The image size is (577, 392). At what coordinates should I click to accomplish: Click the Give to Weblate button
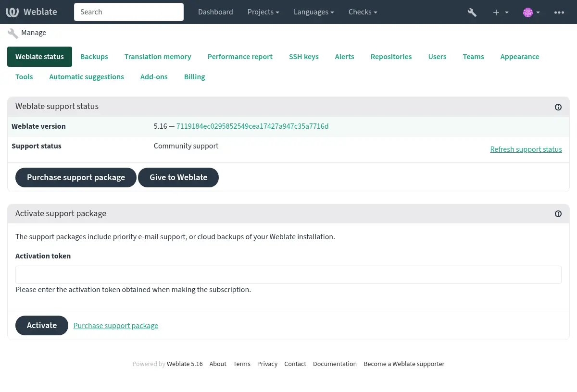(178, 177)
